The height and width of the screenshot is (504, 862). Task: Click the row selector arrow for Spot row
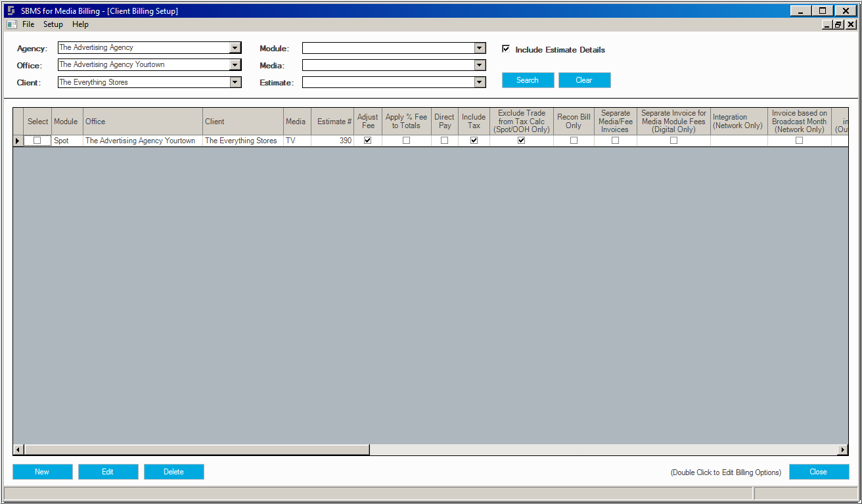click(18, 141)
